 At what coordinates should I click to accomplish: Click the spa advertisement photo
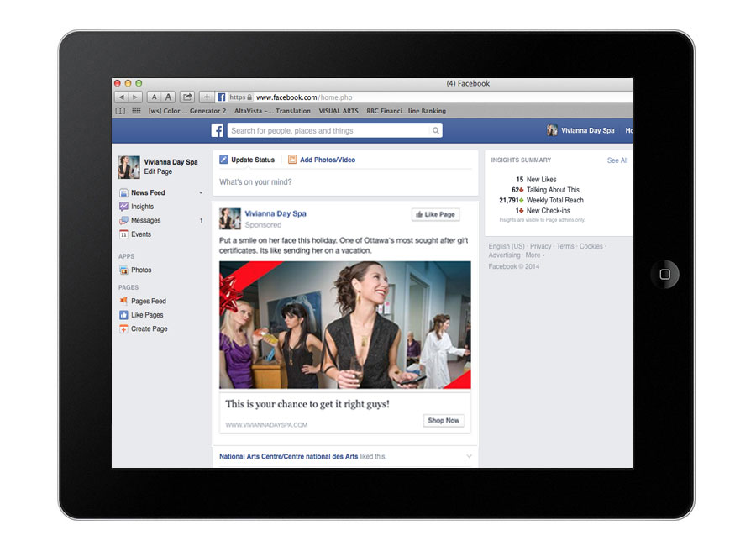345,325
